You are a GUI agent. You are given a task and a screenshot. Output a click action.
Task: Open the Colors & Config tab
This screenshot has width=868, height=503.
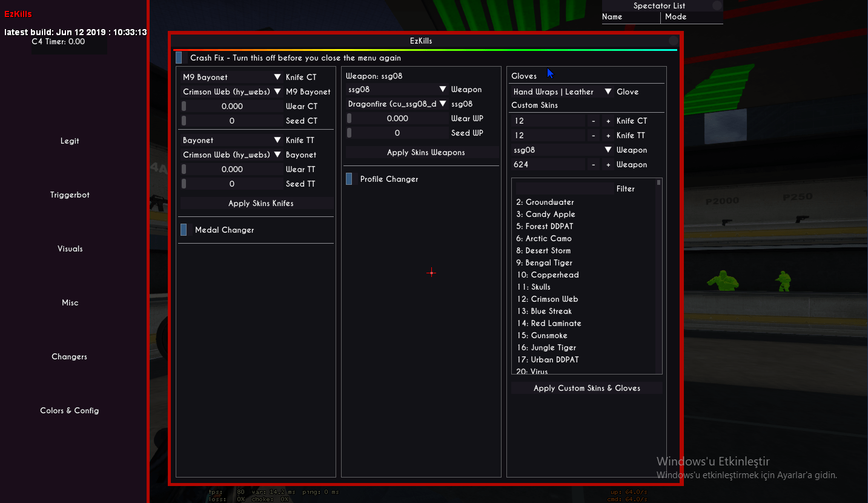pos(70,410)
